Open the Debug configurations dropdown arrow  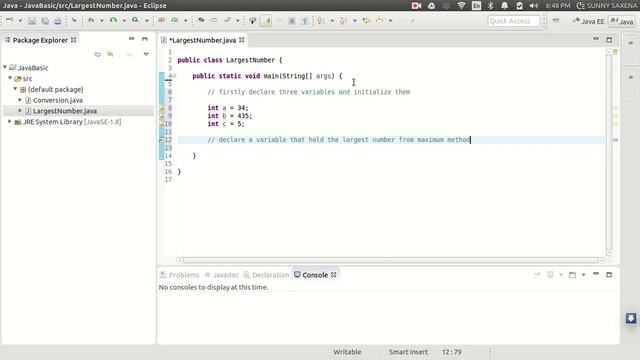tap(102, 20)
